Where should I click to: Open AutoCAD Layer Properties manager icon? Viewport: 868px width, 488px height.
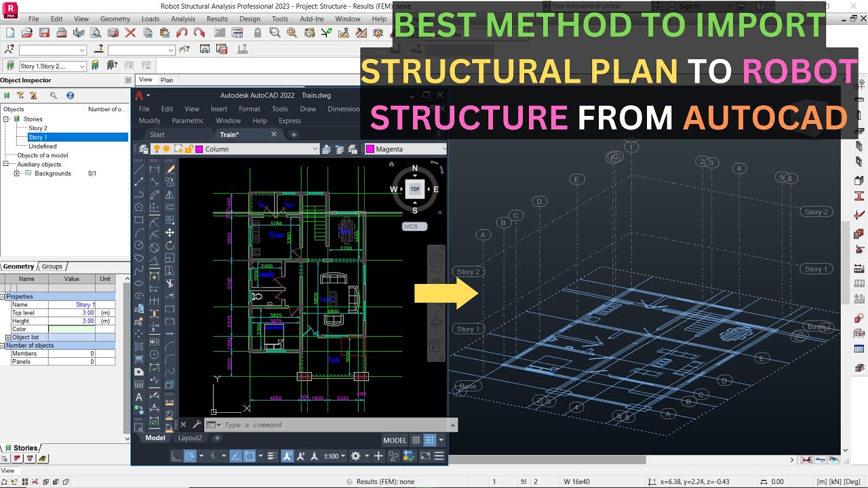coord(142,149)
